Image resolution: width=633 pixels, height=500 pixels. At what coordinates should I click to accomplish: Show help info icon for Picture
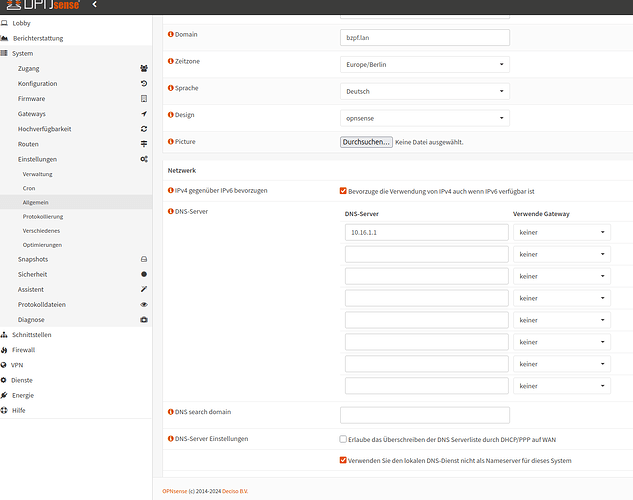coord(171,141)
